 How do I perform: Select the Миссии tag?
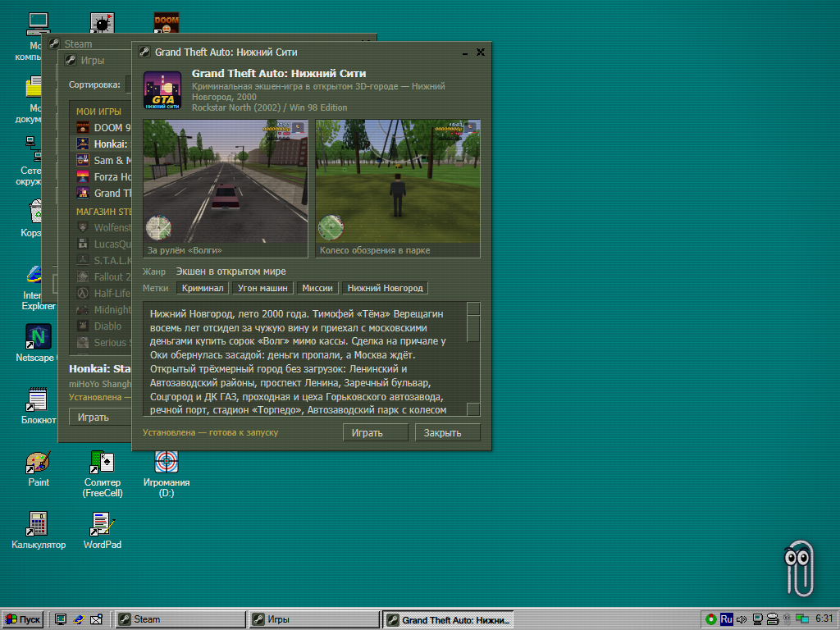tap(317, 288)
